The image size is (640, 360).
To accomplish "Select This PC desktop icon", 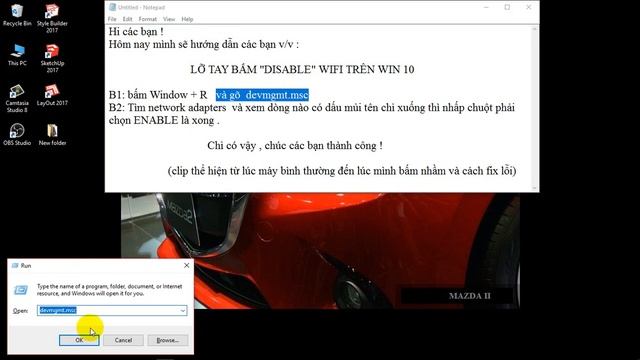I will click(17, 55).
